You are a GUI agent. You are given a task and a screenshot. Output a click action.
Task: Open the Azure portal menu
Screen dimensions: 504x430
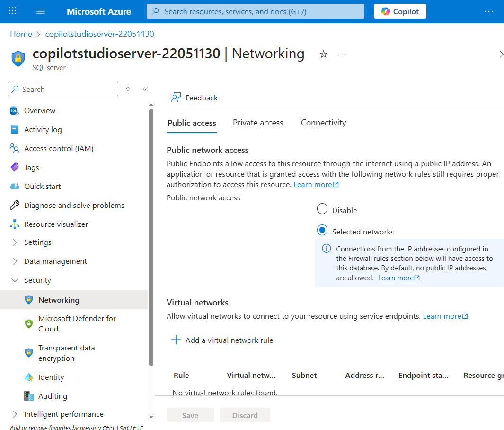(40, 11)
